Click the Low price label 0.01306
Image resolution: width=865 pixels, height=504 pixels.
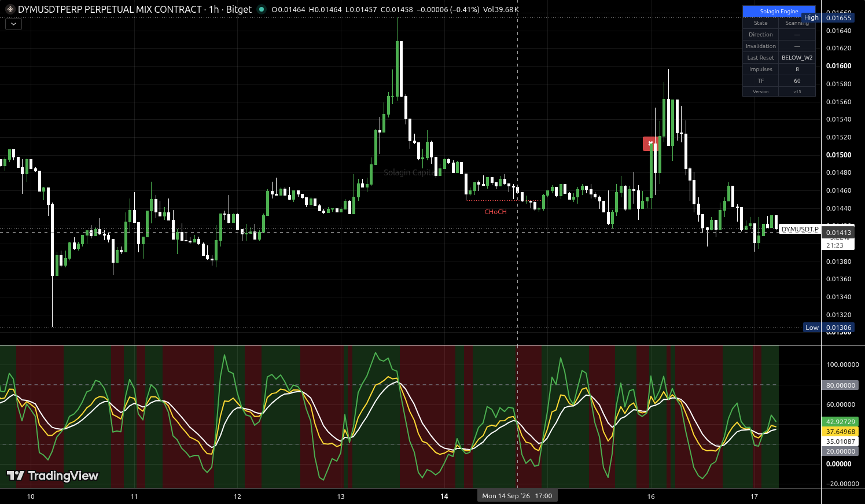coord(838,328)
